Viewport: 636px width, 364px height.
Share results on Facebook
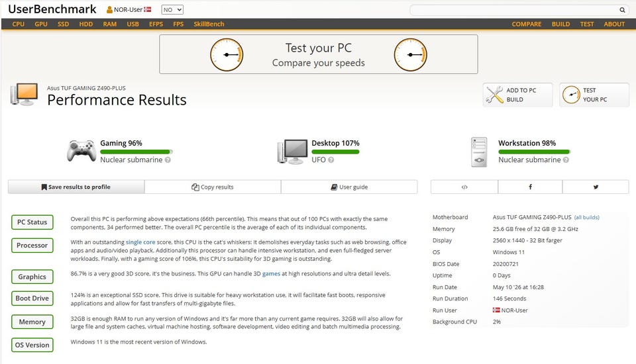coord(530,187)
